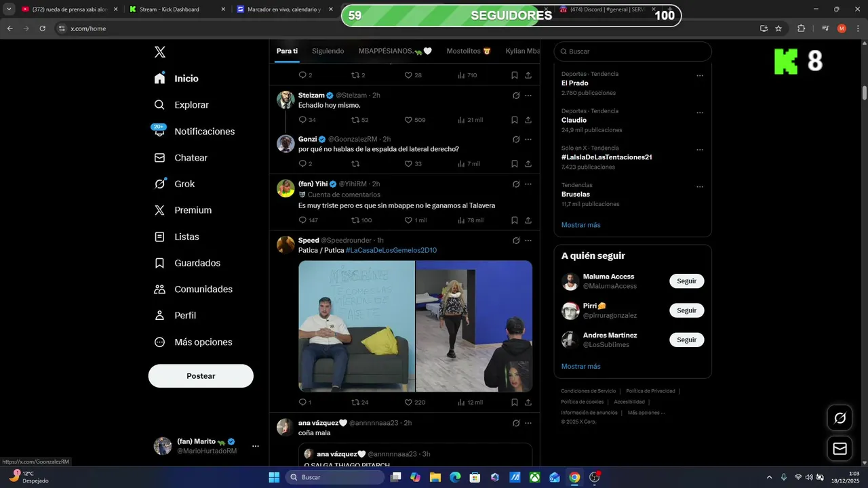Open more options on Yihi's post
Screen dimensions: 868x488
(528, 184)
